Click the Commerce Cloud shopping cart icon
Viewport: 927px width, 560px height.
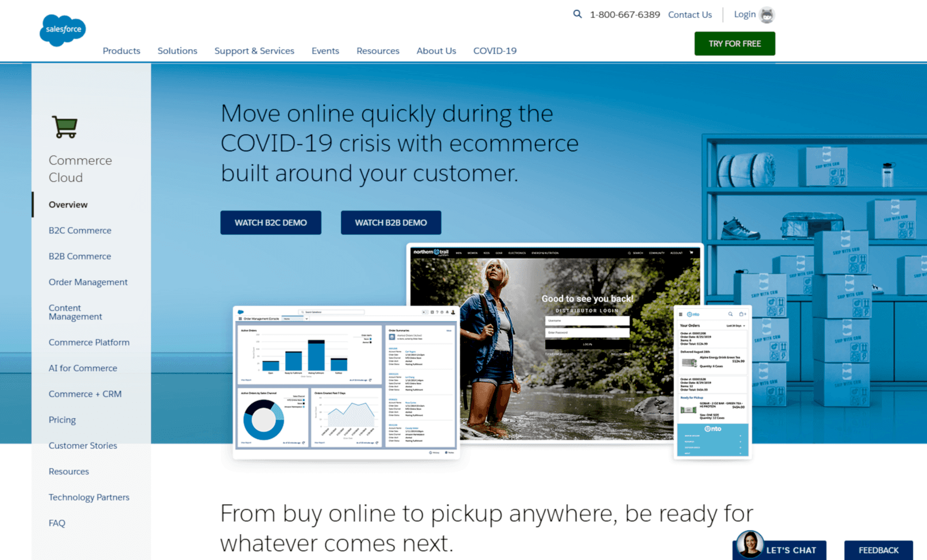point(65,127)
